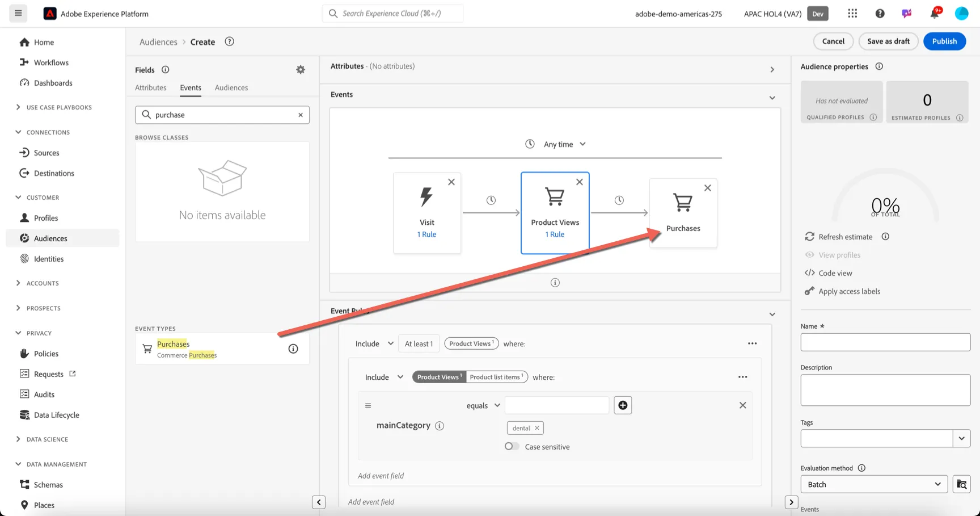
Task: Switch to the Audiences fields tab
Action: tap(231, 87)
